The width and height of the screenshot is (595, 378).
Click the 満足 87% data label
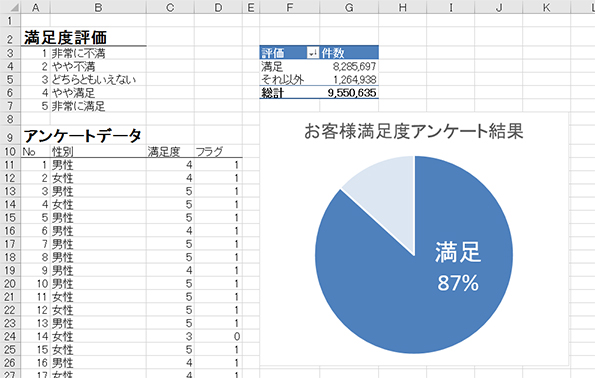click(x=458, y=267)
